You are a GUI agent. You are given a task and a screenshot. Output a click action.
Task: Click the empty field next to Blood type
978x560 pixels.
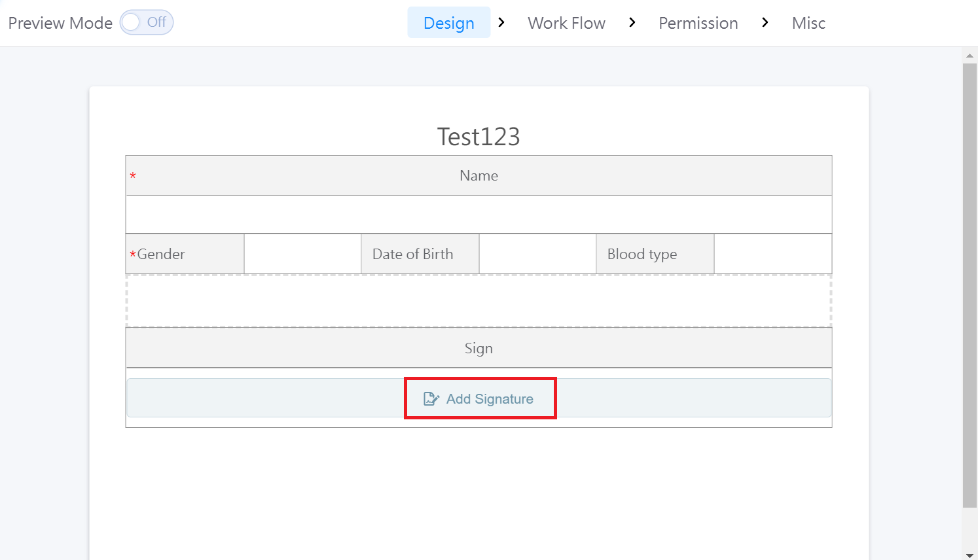coord(772,254)
